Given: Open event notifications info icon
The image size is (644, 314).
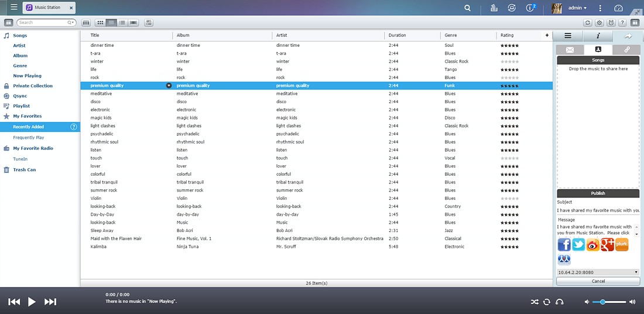Looking at the screenshot, I should (x=530, y=8).
